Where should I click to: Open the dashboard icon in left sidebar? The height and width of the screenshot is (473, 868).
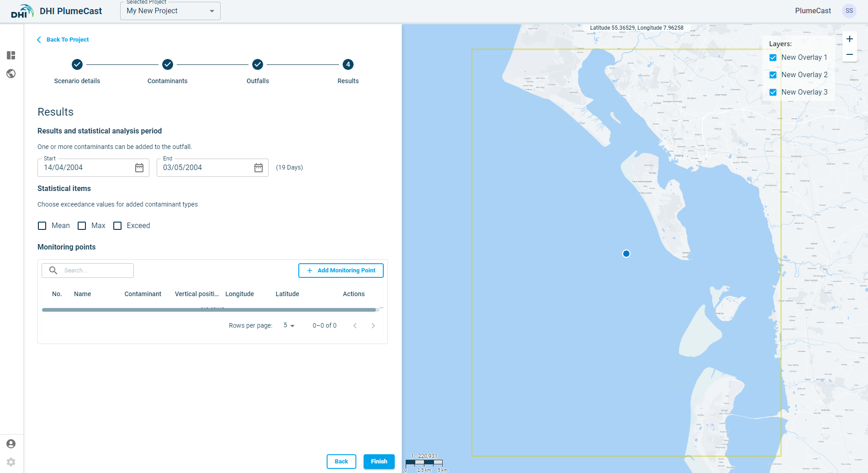pyautogui.click(x=11, y=55)
